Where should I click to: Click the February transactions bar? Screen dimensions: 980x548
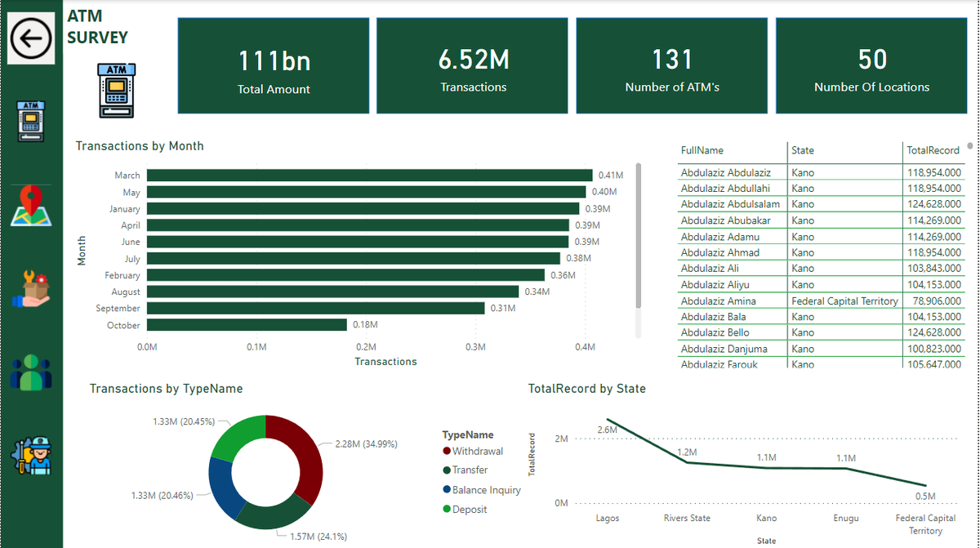pyautogui.click(x=346, y=275)
